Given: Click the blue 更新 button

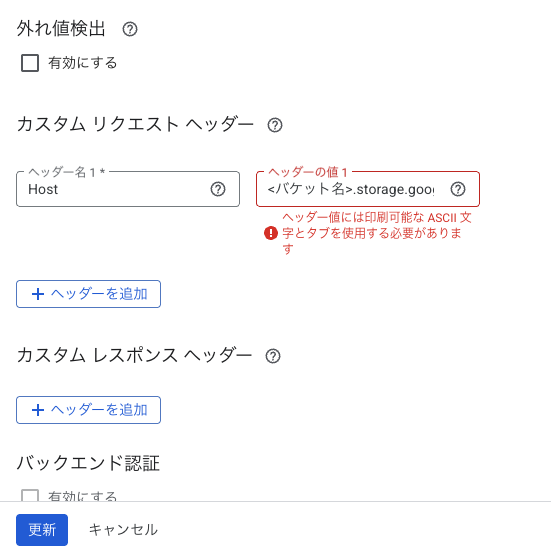Looking at the screenshot, I should click(42, 530).
